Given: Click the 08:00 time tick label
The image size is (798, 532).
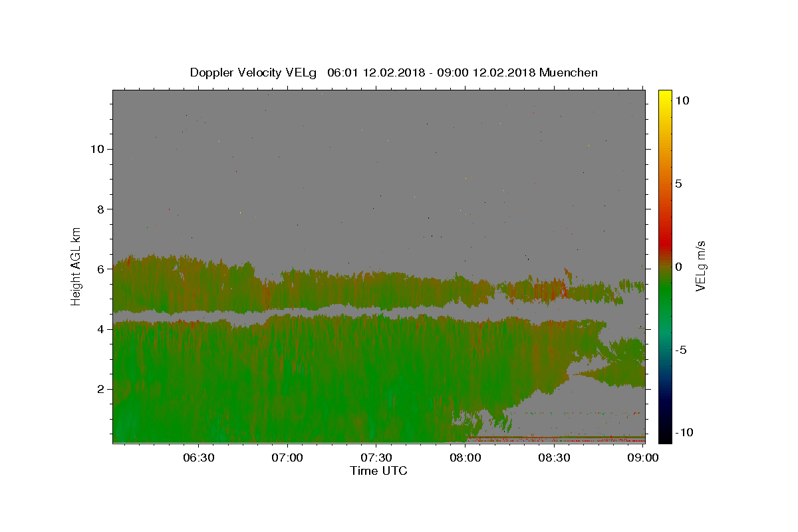Looking at the screenshot, I should pos(465,458).
